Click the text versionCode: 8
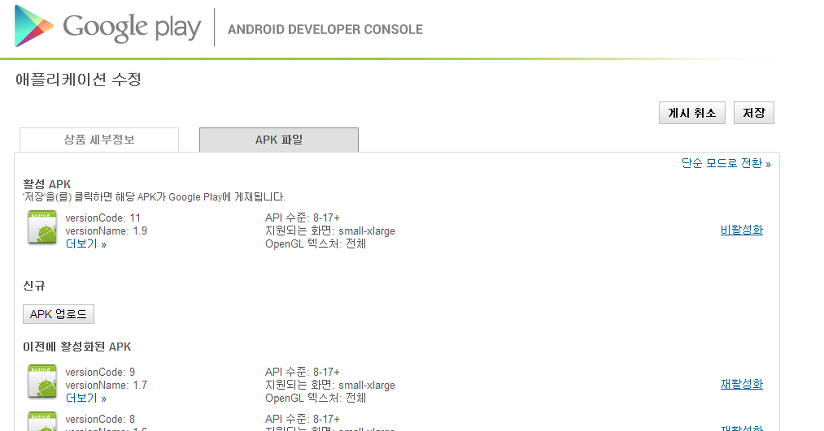 tap(100, 419)
